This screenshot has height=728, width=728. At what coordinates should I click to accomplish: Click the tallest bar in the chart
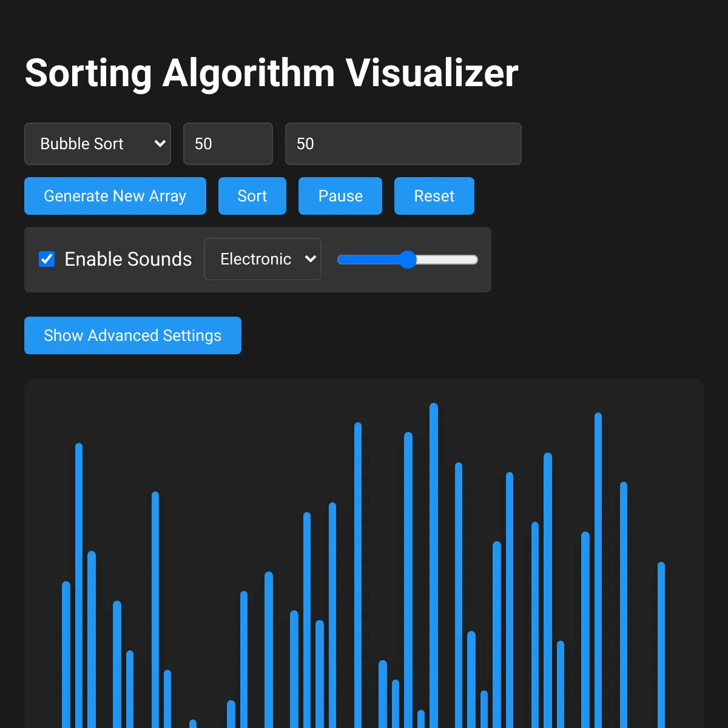pyautogui.click(x=433, y=546)
